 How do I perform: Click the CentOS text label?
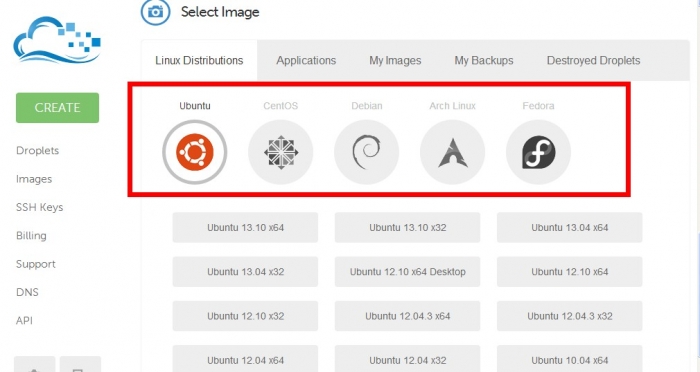pos(280,106)
